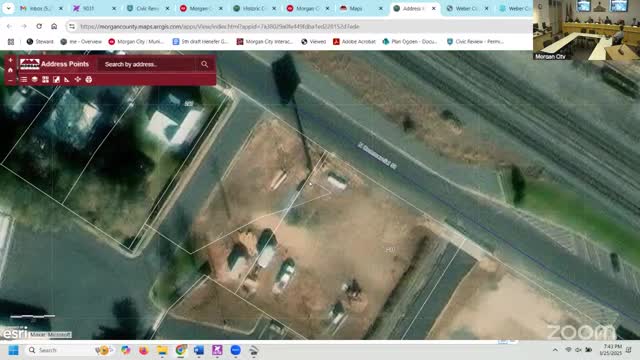Open the Adobe Acrobat bookmark
This screenshot has width=640, height=360.
click(354, 41)
